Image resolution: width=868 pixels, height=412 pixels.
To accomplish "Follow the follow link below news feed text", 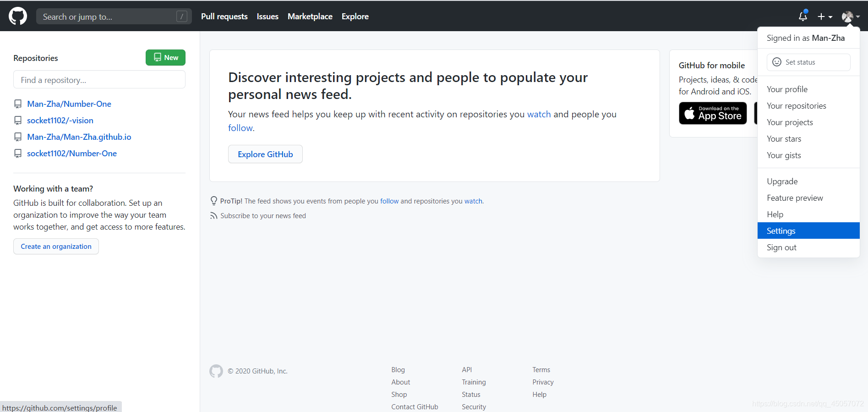I will click(x=240, y=128).
